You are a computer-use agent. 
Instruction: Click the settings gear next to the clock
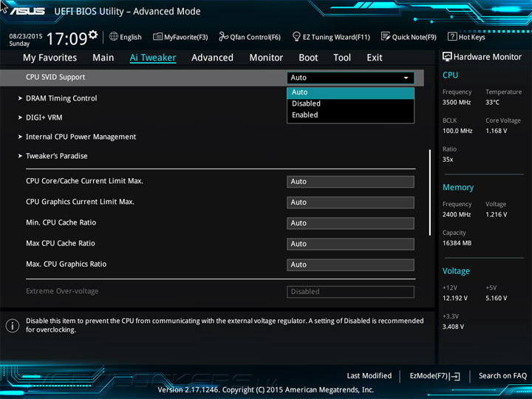93,34
